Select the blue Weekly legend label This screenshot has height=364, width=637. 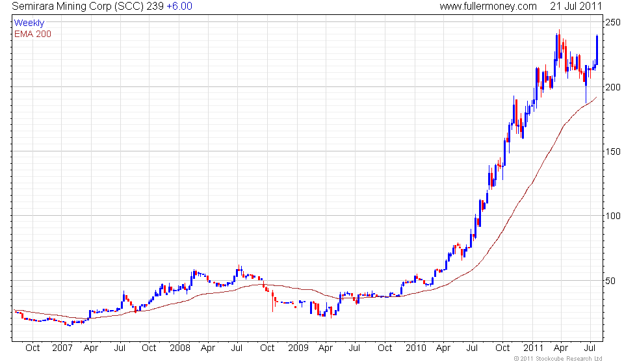29,23
